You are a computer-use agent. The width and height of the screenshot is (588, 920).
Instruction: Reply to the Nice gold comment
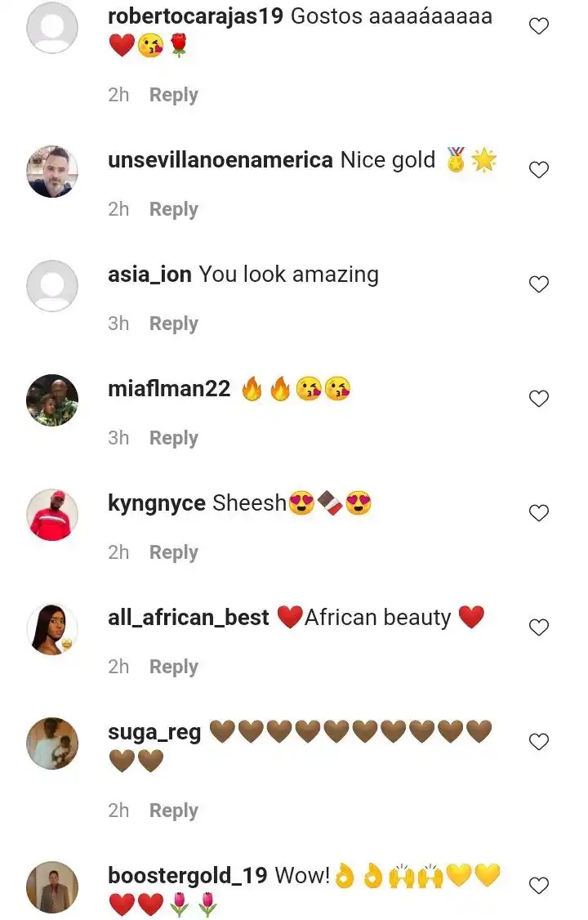click(x=173, y=209)
